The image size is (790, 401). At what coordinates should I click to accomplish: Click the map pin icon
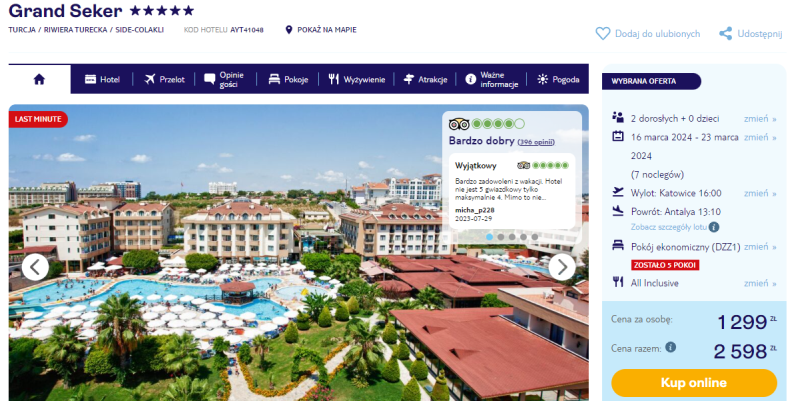coord(289,30)
